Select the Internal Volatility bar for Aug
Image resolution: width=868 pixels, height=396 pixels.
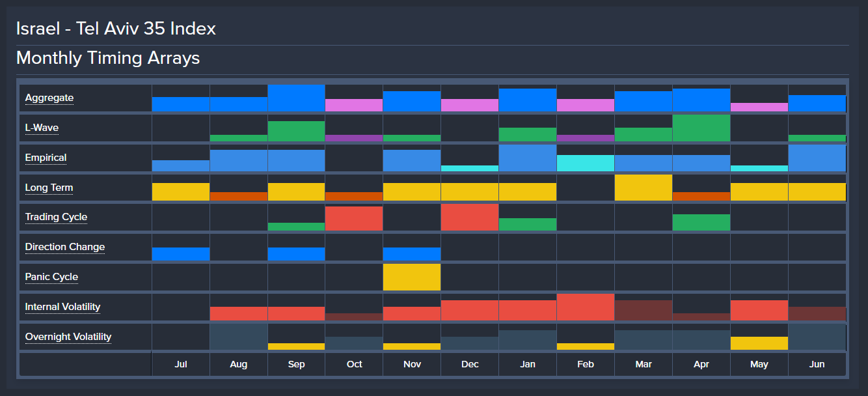pyautogui.click(x=239, y=314)
